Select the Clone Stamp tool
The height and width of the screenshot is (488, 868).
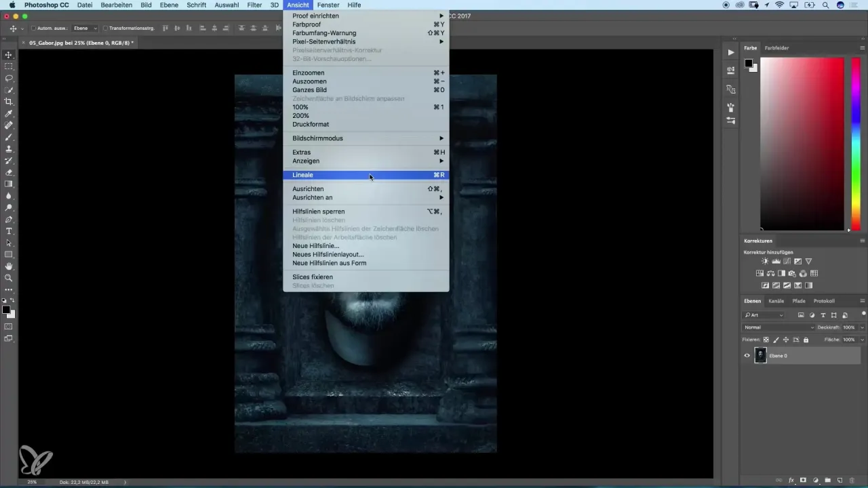tap(9, 149)
